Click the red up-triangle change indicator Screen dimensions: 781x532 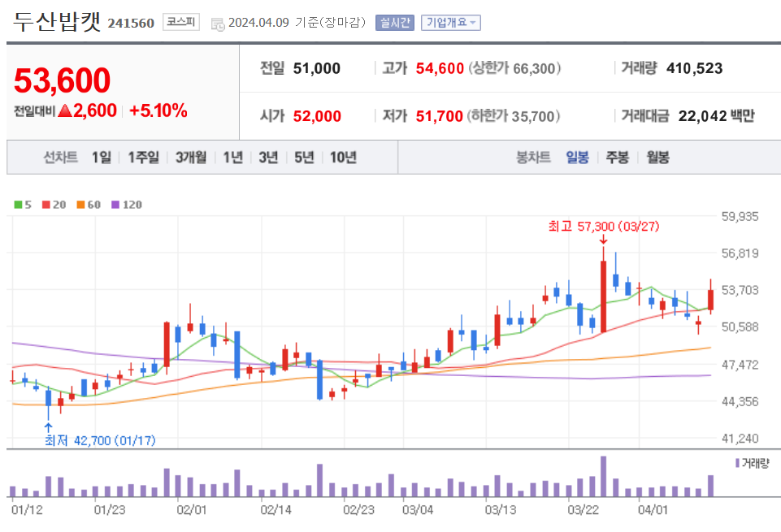click(65, 110)
